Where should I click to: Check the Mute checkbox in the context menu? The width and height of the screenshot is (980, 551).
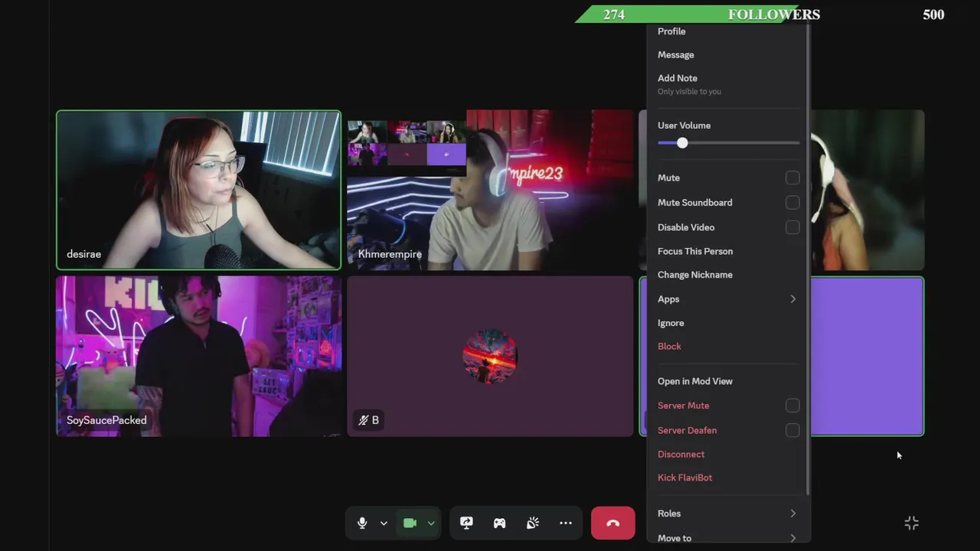pos(792,178)
